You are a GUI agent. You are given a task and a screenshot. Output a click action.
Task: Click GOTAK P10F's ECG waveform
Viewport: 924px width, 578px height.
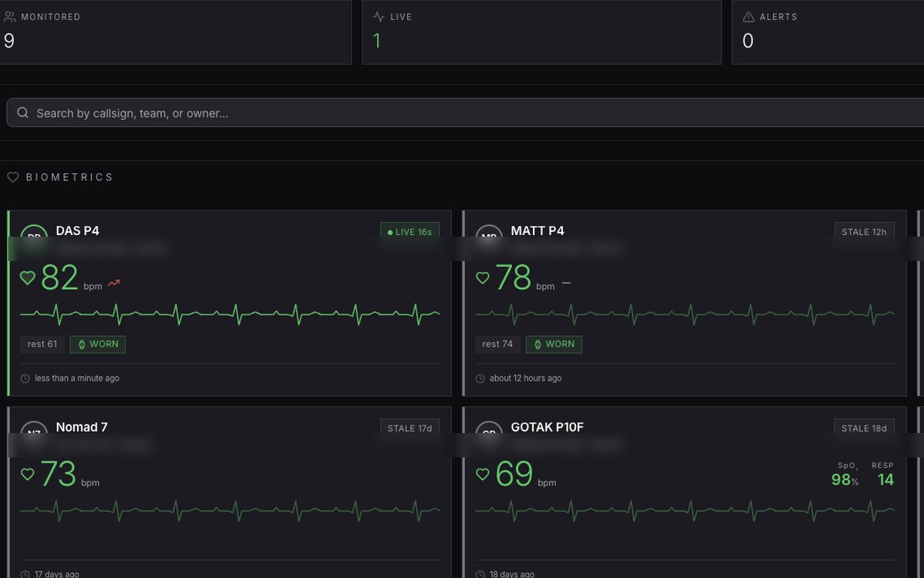click(685, 509)
